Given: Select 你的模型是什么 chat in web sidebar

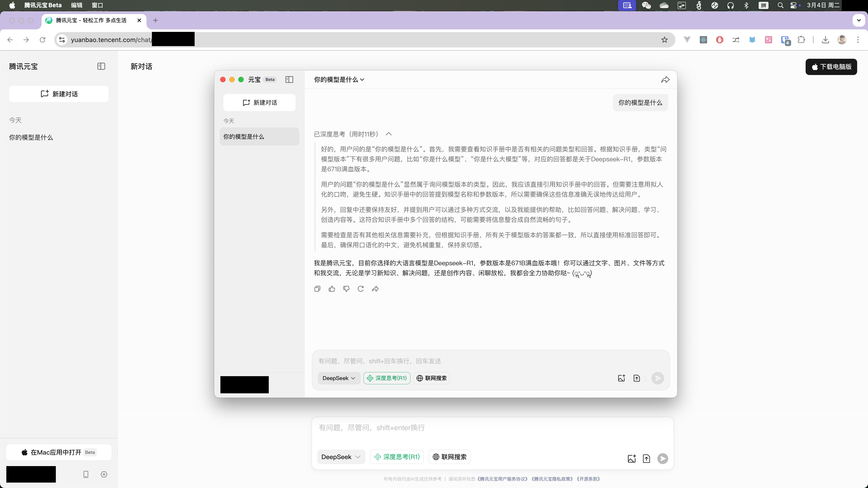Looking at the screenshot, I should pos(31,137).
